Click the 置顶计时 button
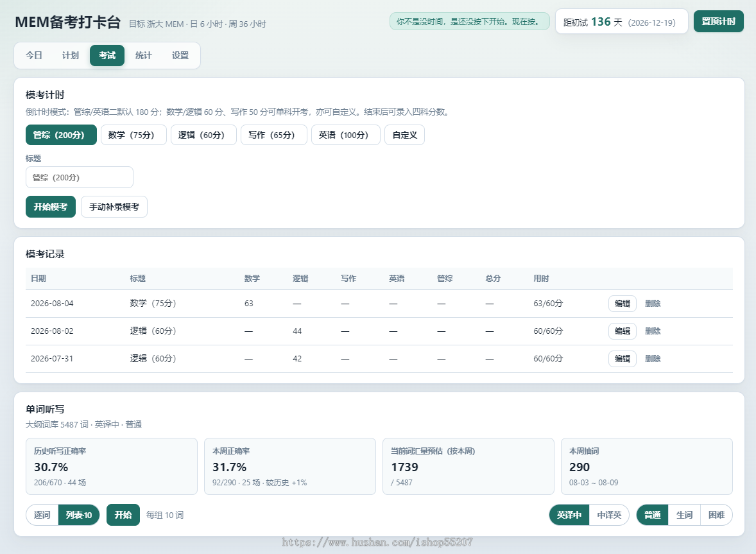Image resolution: width=756 pixels, height=554 pixels. (x=718, y=22)
